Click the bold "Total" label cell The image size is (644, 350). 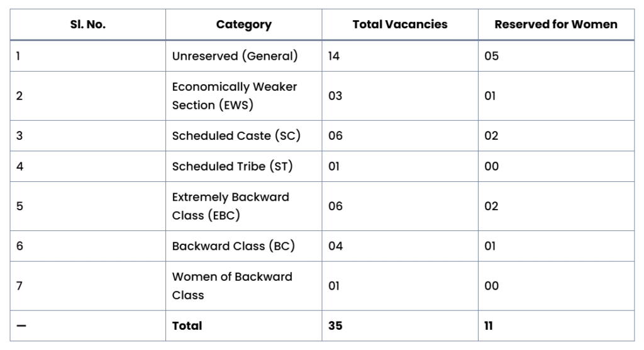187,326
